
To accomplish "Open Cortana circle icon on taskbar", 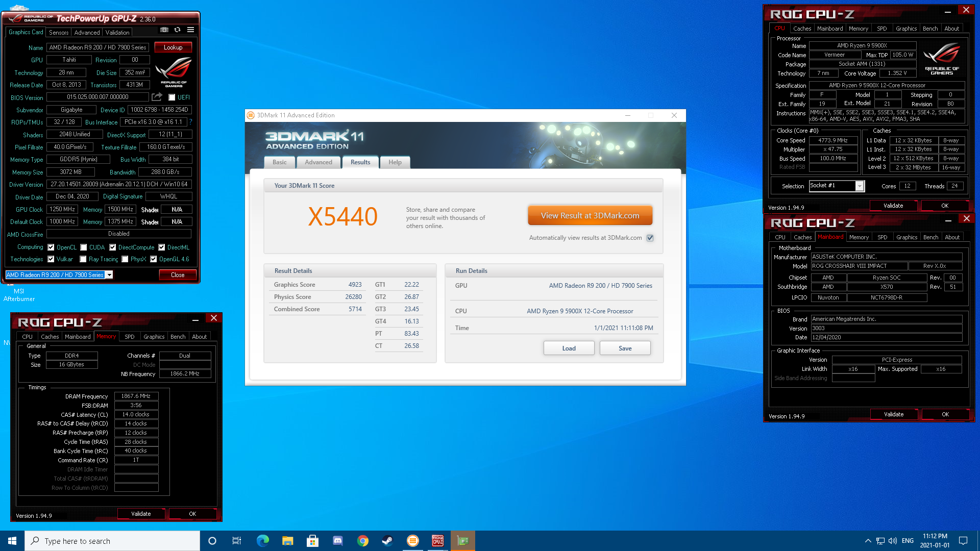I will (x=212, y=541).
